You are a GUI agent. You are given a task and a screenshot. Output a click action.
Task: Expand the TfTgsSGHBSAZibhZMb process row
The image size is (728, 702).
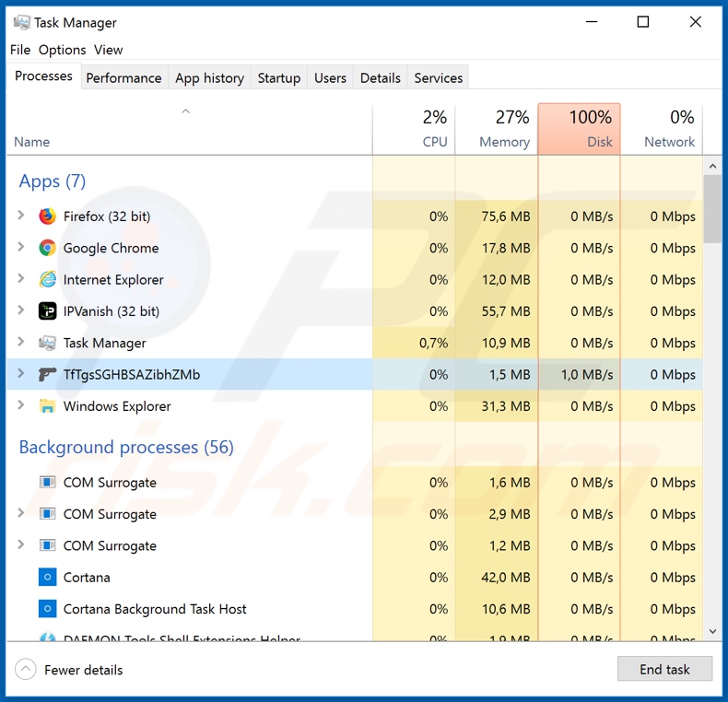21,373
